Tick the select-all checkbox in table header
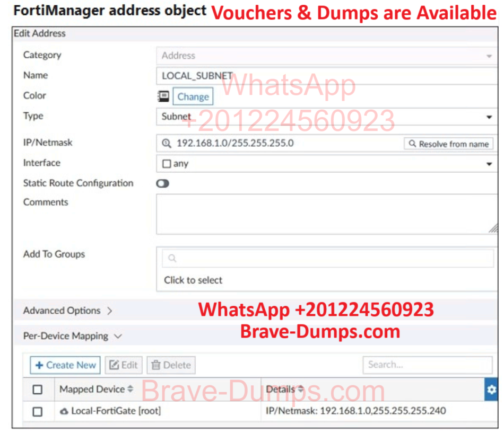This screenshot has height=433, width=504. point(38,390)
